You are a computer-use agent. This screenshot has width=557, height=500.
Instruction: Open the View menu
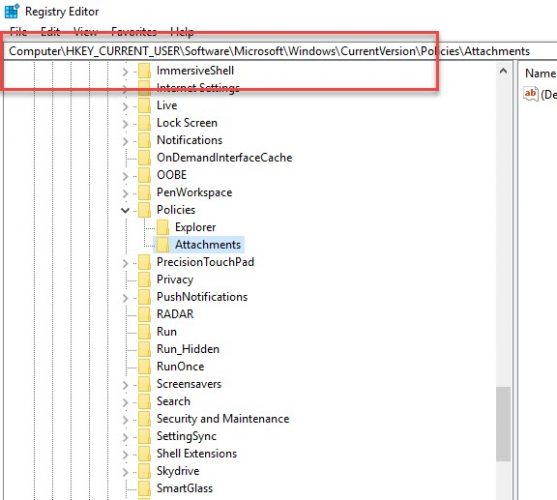point(85,32)
